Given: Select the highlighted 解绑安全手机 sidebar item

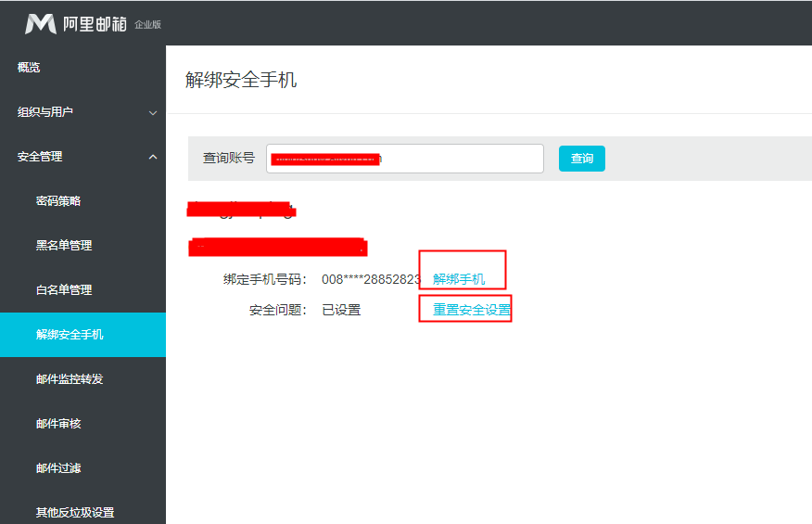Looking at the screenshot, I should [70, 335].
